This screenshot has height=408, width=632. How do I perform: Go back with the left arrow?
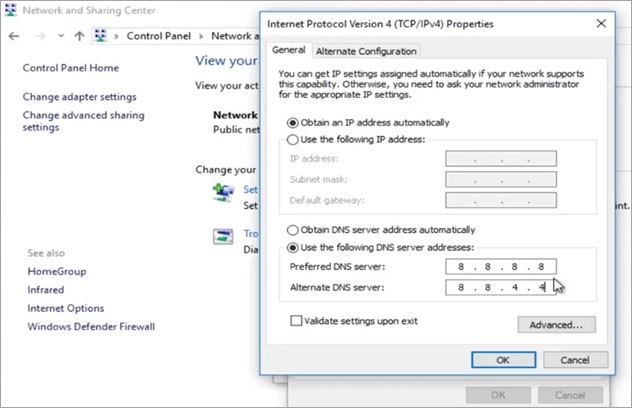click(x=14, y=36)
